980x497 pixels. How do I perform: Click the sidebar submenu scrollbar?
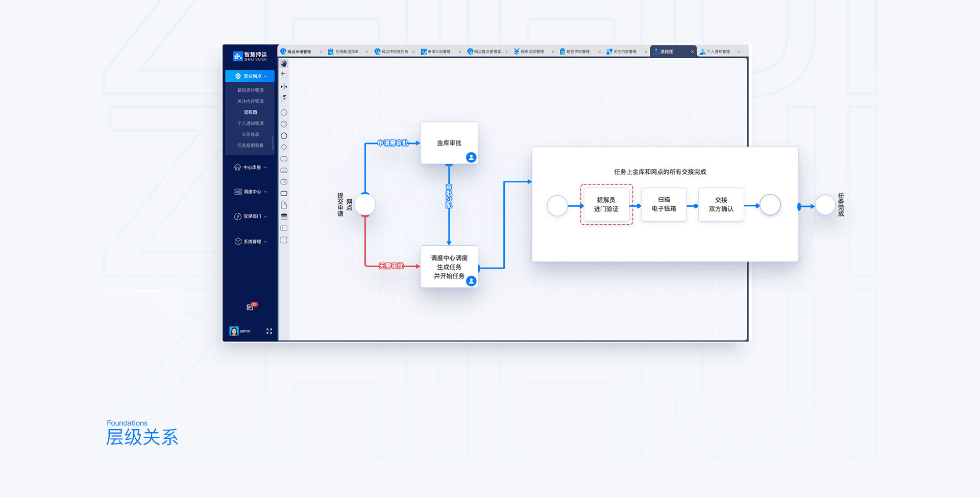point(273,143)
